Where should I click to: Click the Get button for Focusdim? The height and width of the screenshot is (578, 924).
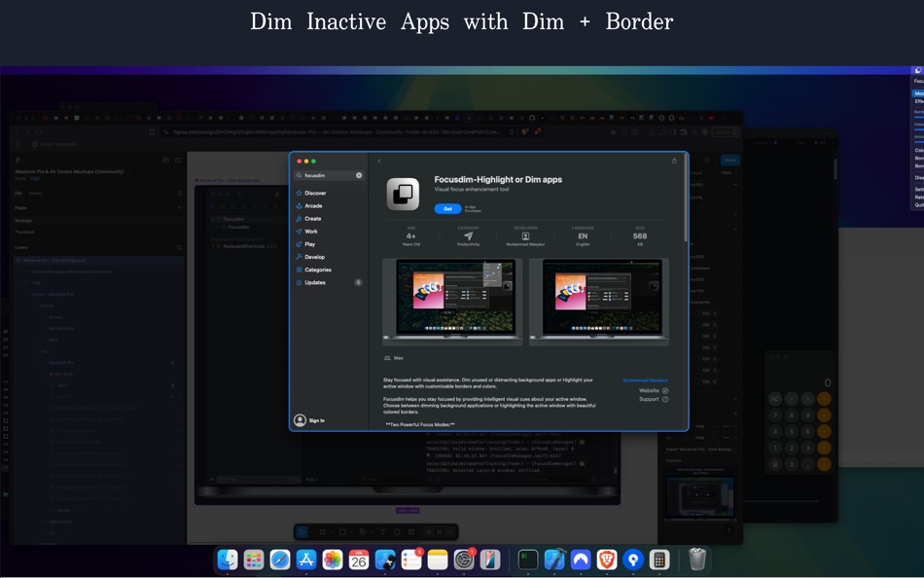tap(447, 209)
